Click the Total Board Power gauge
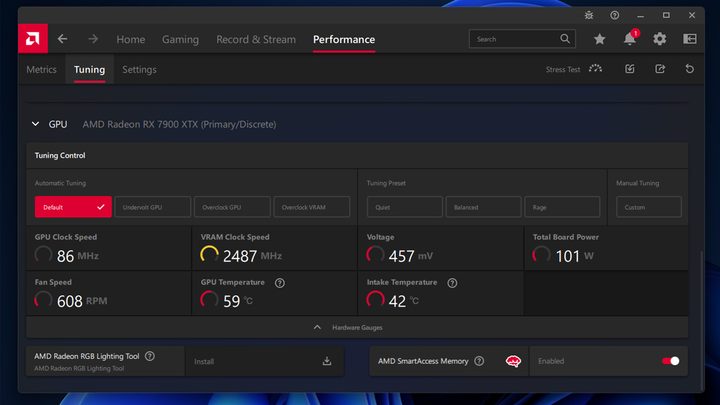This screenshot has height=405, width=720. [541, 255]
